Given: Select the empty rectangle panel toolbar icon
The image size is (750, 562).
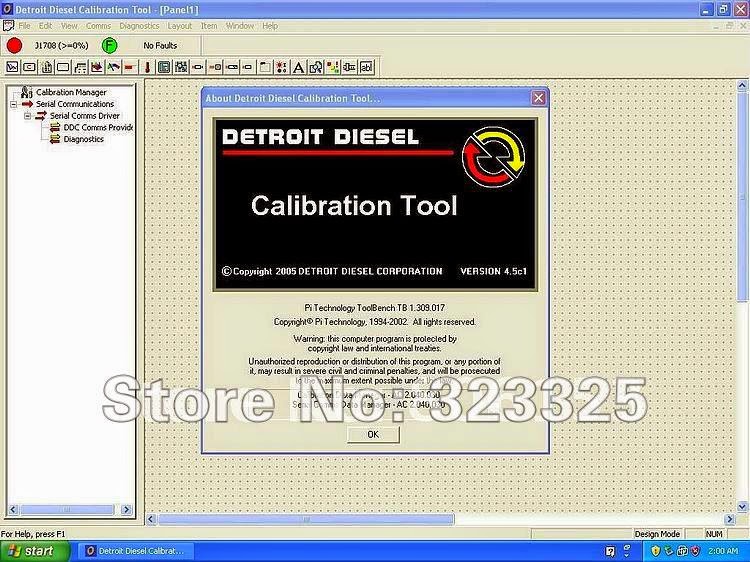Looking at the screenshot, I should 63,67.
